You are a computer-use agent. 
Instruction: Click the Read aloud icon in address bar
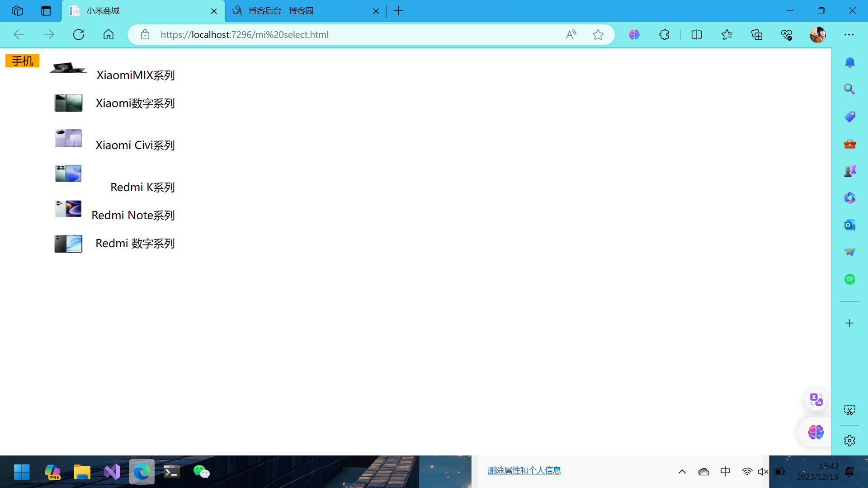coord(571,34)
